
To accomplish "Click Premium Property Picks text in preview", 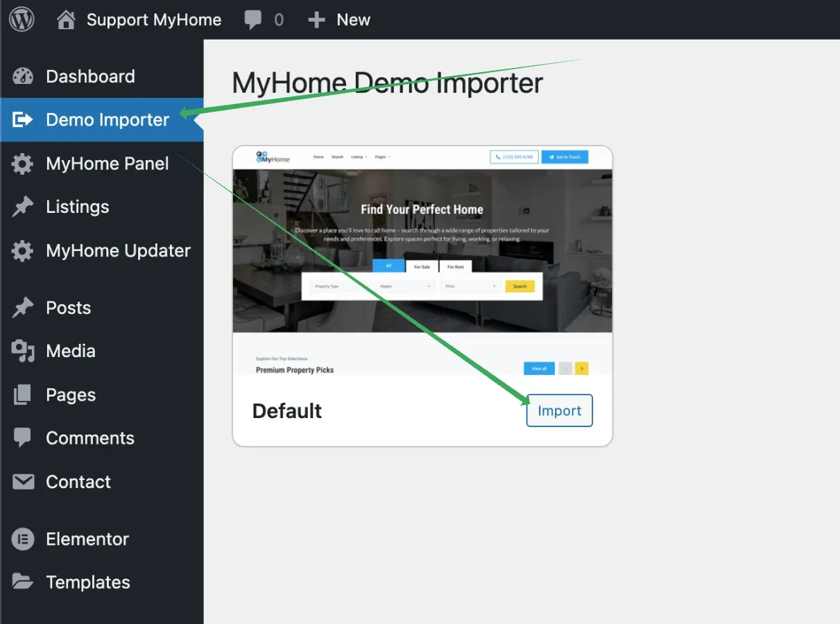I will [295, 370].
